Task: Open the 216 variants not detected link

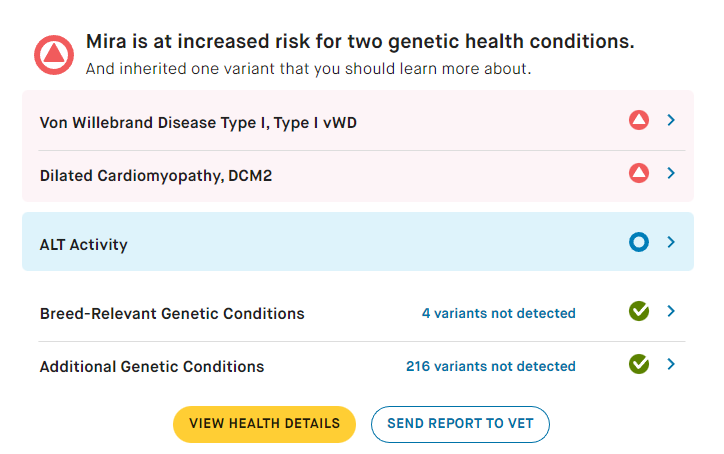Action: coord(490,366)
